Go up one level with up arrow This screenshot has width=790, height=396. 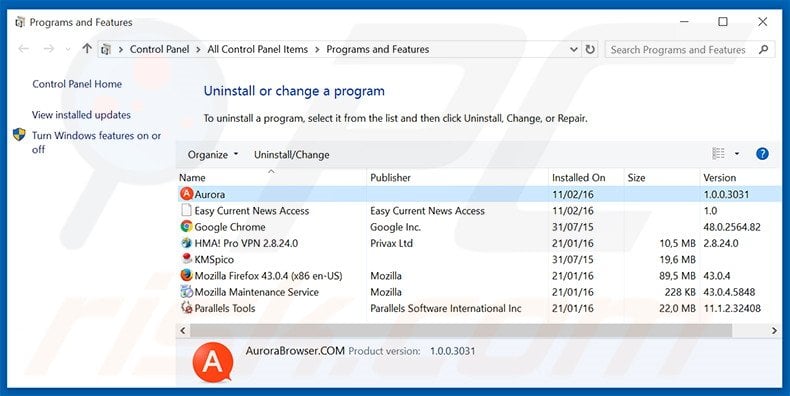(x=87, y=48)
